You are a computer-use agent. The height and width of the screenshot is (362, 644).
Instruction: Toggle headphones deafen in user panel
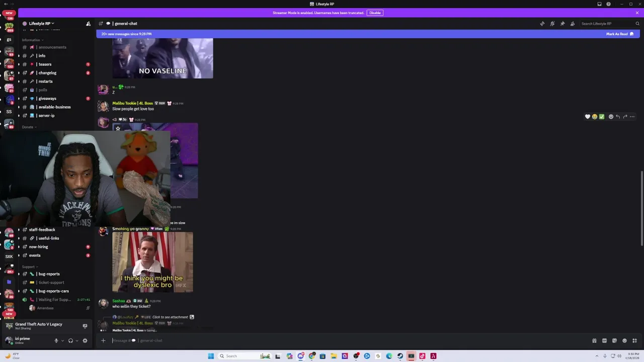tap(70, 340)
